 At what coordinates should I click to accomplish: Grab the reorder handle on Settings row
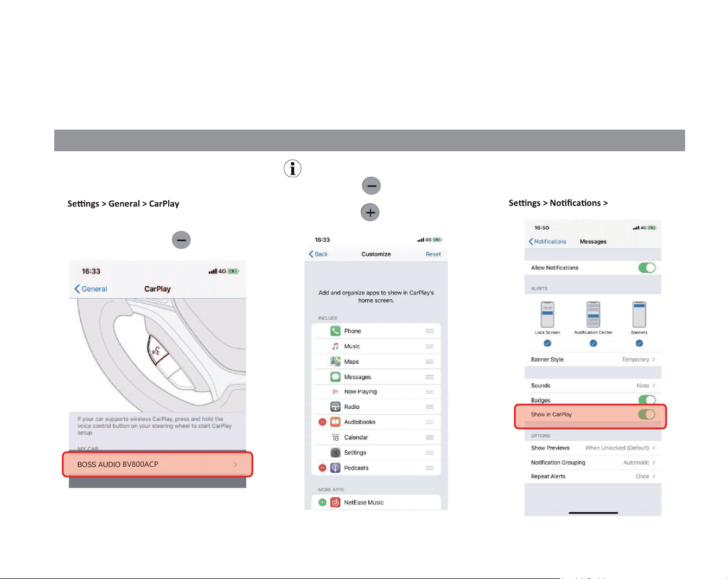click(x=430, y=452)
